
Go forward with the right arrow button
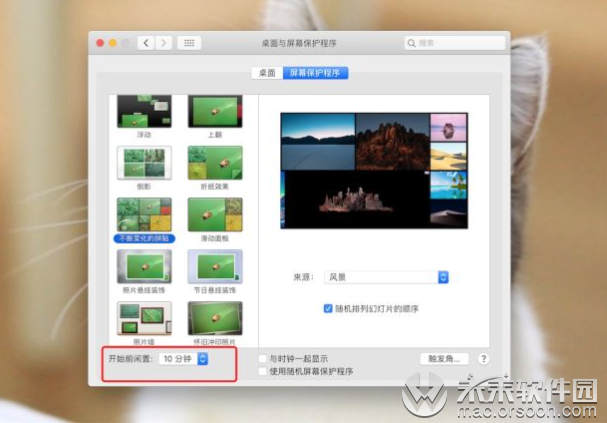163,43
